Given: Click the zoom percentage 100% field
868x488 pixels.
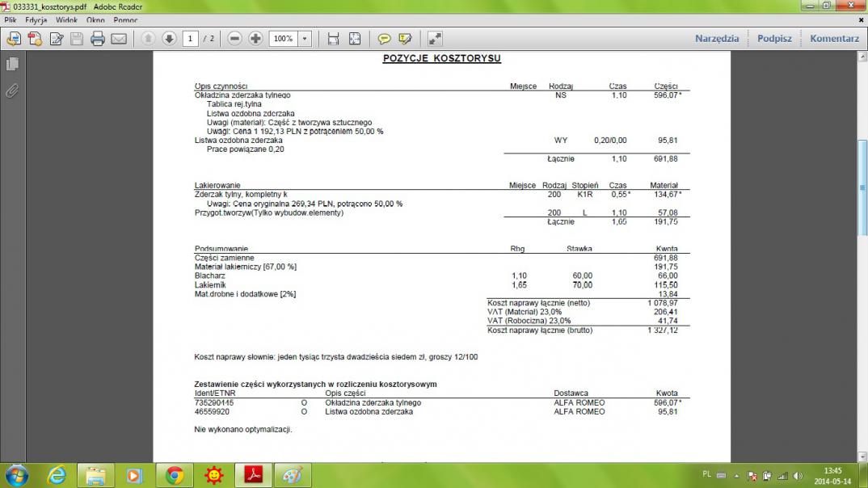Looking at the screenshot, I should (x=284, y=39).
